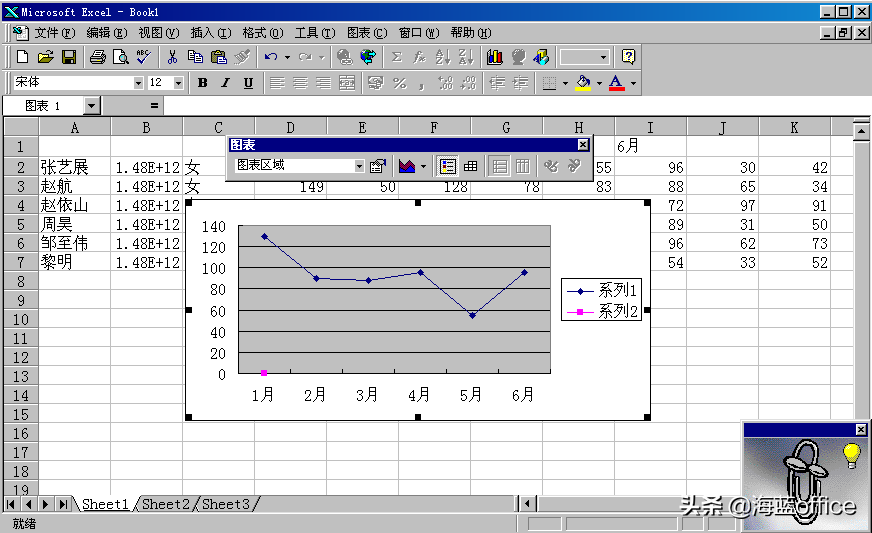872x533 pixels.
Task: Expand the Fill Color dropdown arrow
Action: (x=600, y=83)
